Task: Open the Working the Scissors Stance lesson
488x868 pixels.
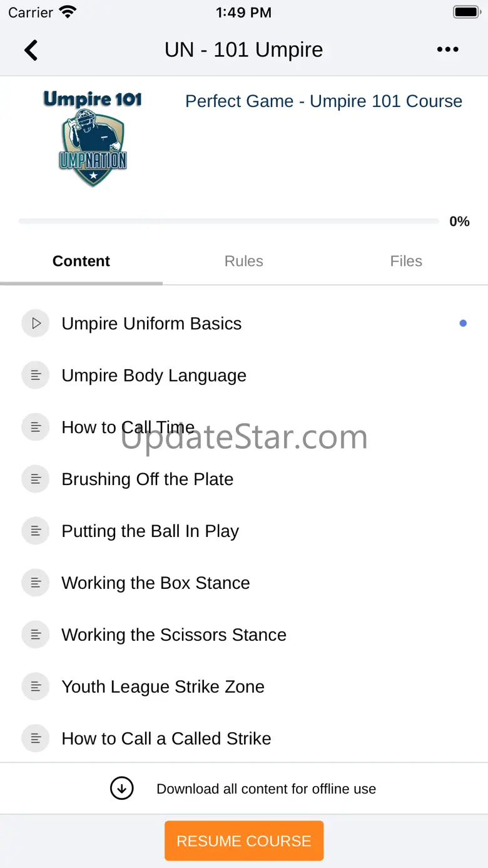Action: [174, 635]
